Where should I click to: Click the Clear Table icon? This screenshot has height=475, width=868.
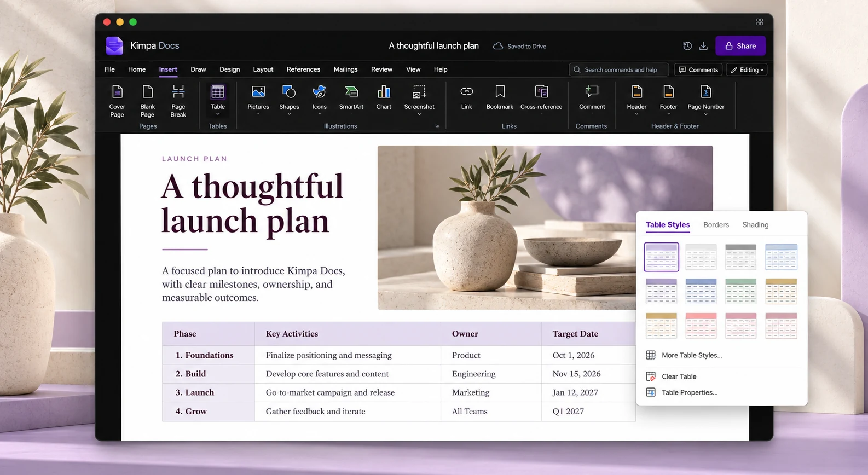click(651, 376)
